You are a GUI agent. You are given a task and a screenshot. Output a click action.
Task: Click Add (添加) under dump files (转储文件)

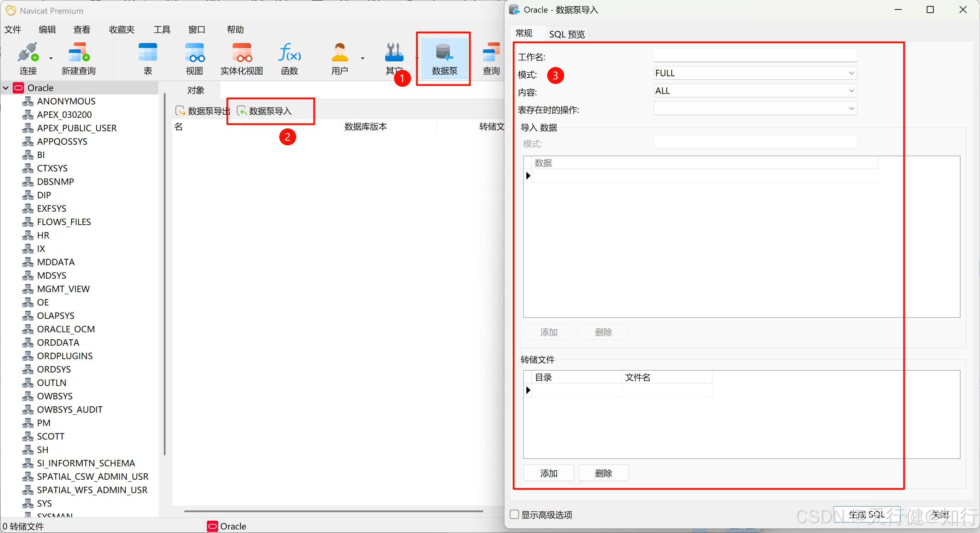point(548,473)
